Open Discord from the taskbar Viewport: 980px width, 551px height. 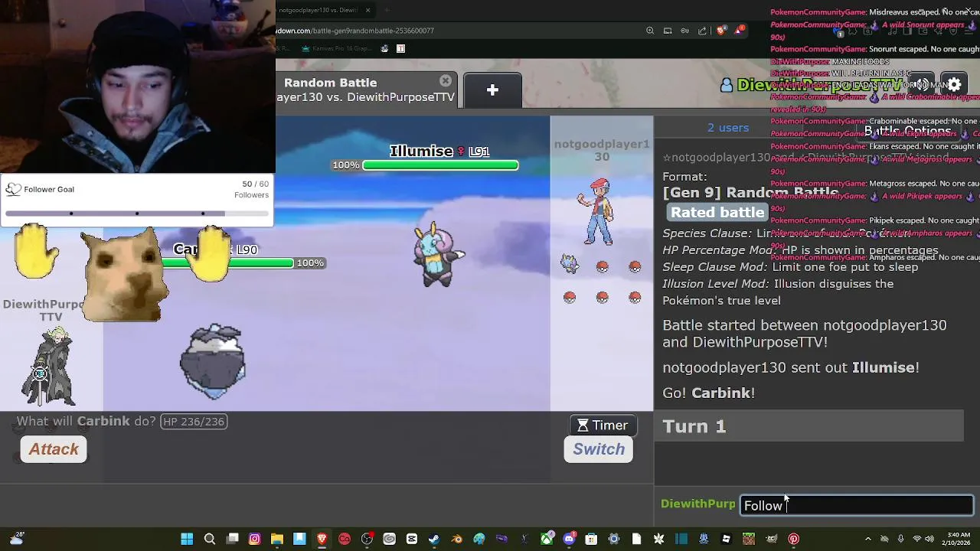point(569,540)
